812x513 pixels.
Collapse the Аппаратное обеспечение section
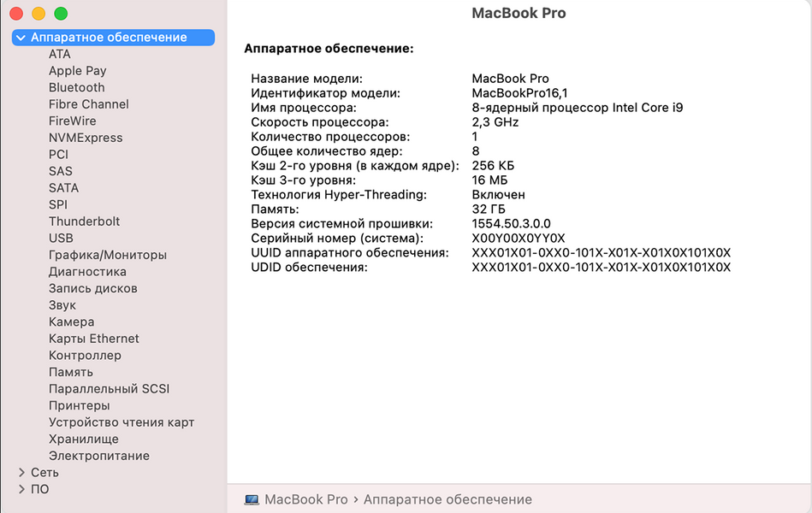[21, 38]
